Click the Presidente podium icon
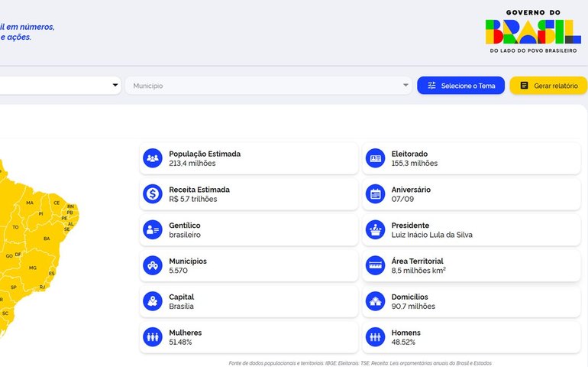This screenshot has width=588, height=367. [376, 229]
